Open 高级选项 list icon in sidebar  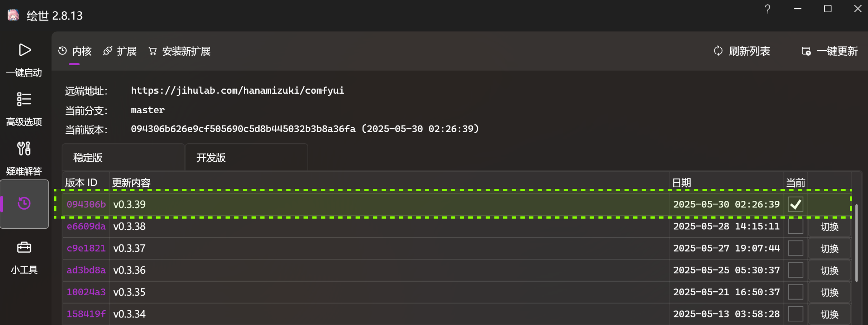[24, 99]
